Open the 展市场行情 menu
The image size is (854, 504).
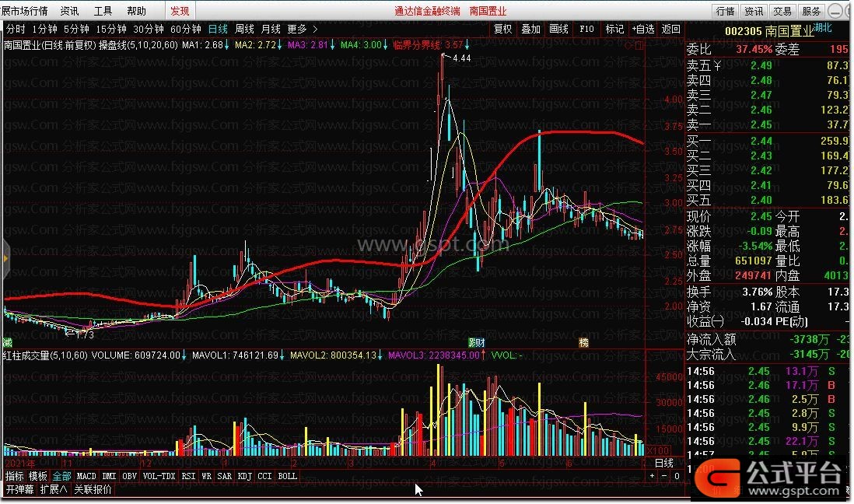(x=25, y=11)
